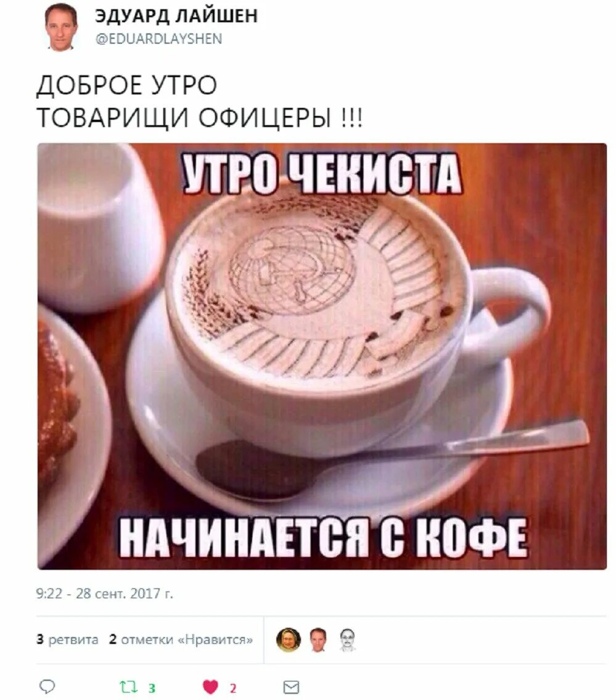This screenshot has height=700, width=616.
Task: Open the ЭДУАРД ЛАЙШЕН display name link
Action: [176, 16]
